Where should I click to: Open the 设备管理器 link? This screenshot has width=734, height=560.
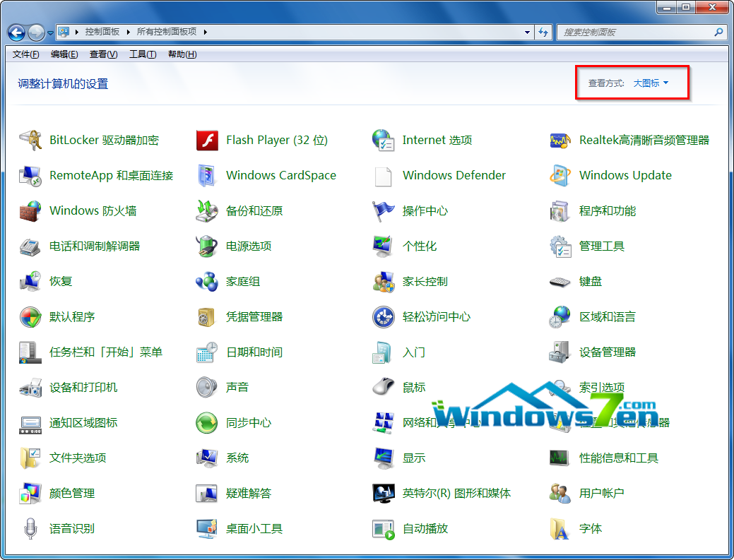pos(608,352)
